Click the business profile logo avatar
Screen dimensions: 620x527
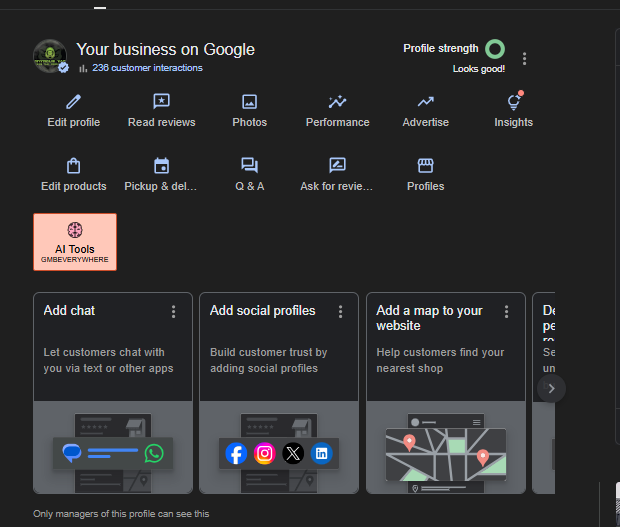point(50,56)
